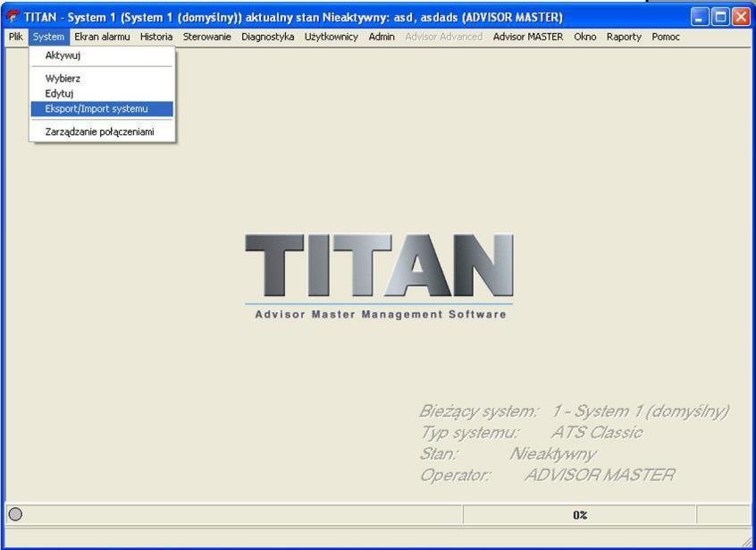The height and width of the screenshot is (550, 756).
Task: Choose Aktywuj from System menu
Action: coord(102,55)
